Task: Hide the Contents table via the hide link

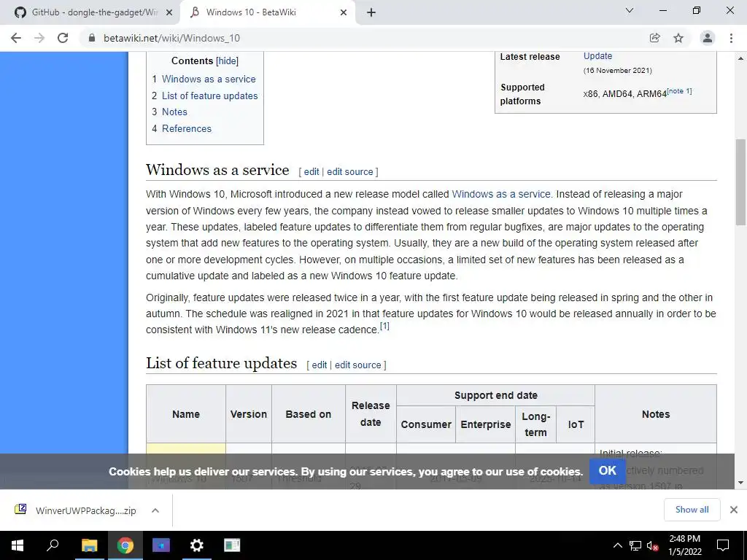Action: 228,61
